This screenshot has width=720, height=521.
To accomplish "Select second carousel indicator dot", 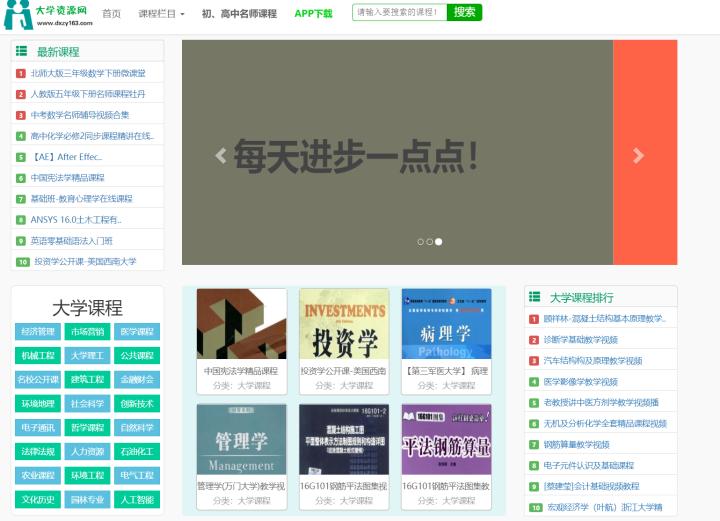I will click(x=429, y=242).
